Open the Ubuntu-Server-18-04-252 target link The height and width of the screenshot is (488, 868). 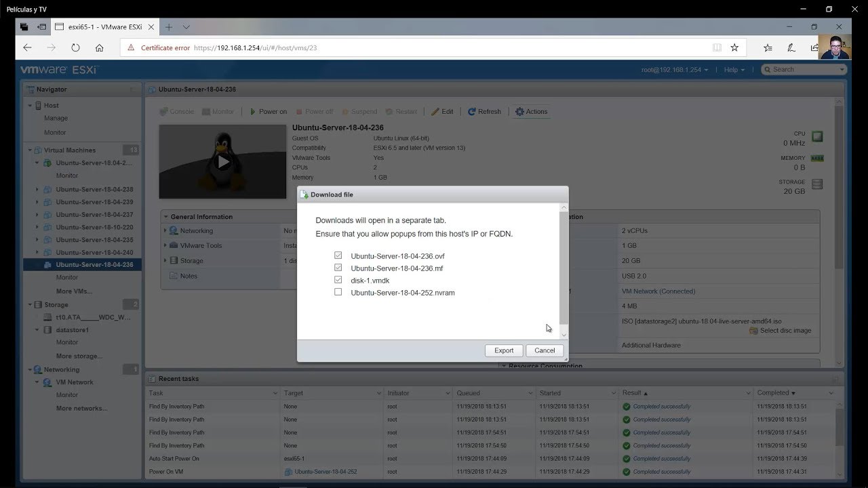tap(325, 472)
